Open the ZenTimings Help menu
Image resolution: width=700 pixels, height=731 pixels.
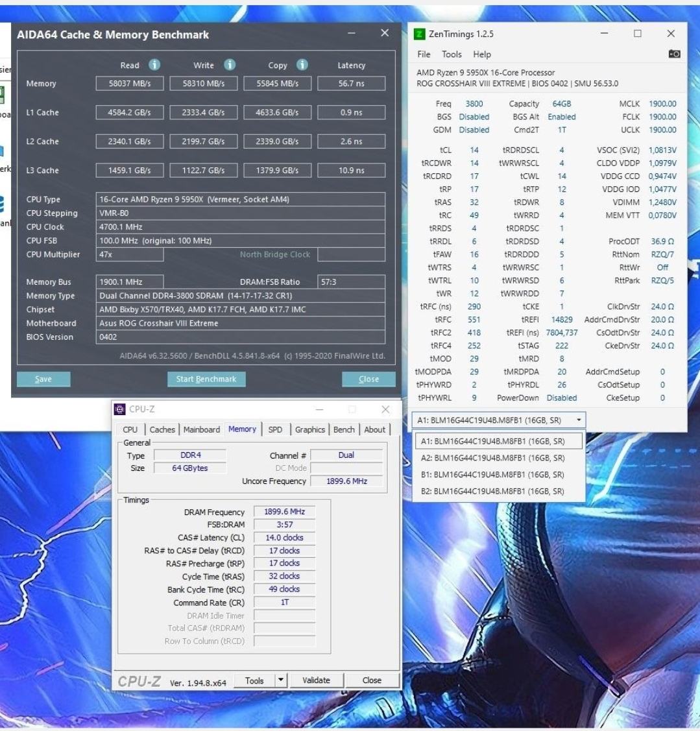pos(482,54)
